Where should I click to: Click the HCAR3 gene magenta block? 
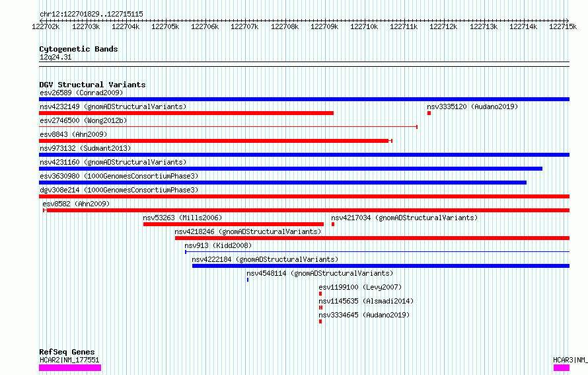pos(562,368)
